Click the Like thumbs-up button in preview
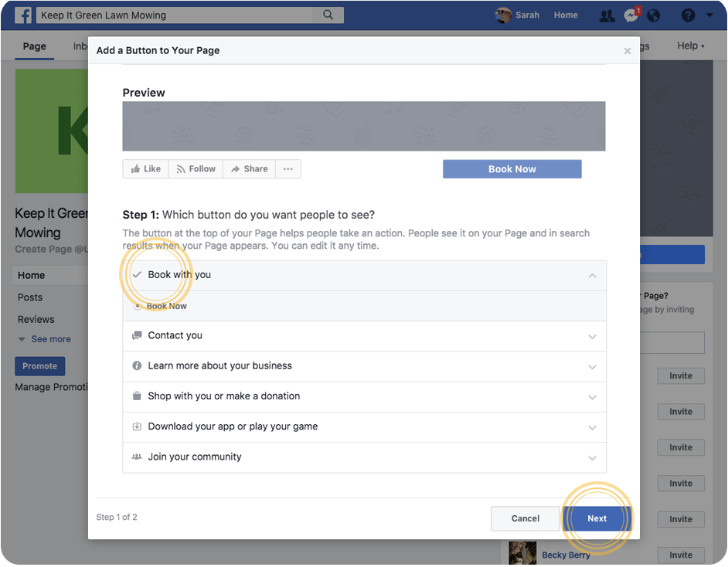 coord(146,169)
